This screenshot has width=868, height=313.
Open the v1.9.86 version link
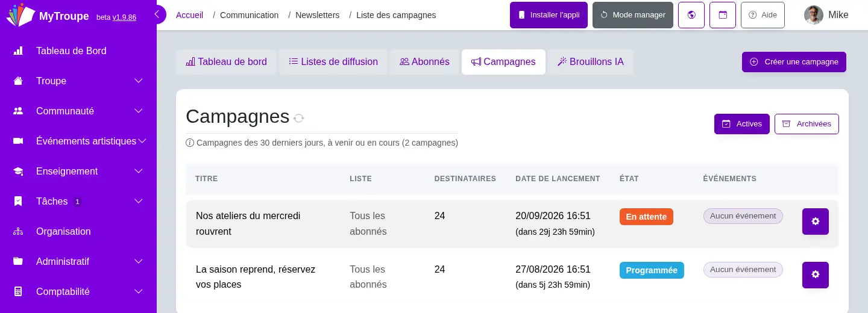[124, 17]
